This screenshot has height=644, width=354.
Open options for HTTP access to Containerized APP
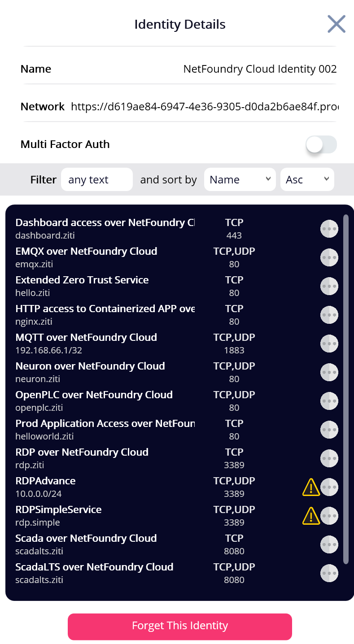pyautogui.click(x=329, y=315)
